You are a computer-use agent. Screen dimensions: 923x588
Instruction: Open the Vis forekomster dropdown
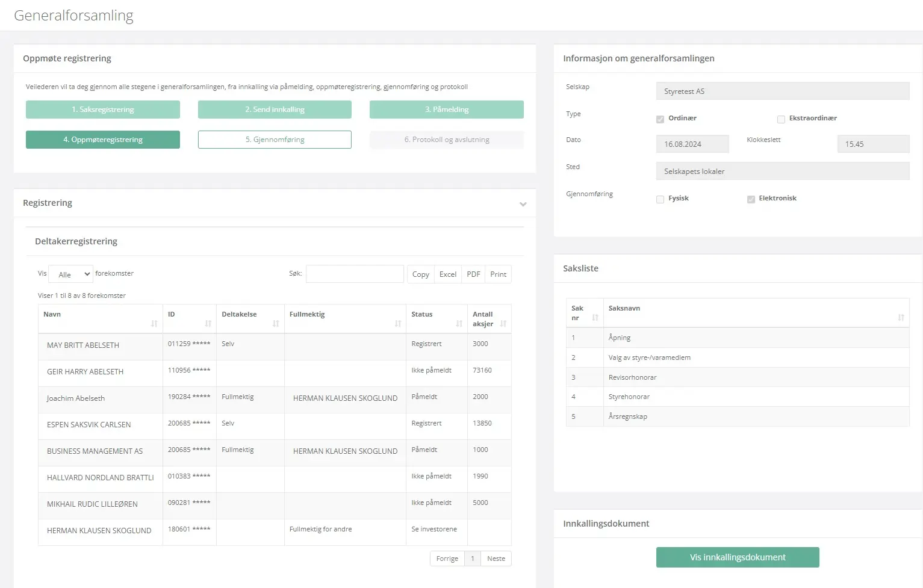click(x=70, y=274)
